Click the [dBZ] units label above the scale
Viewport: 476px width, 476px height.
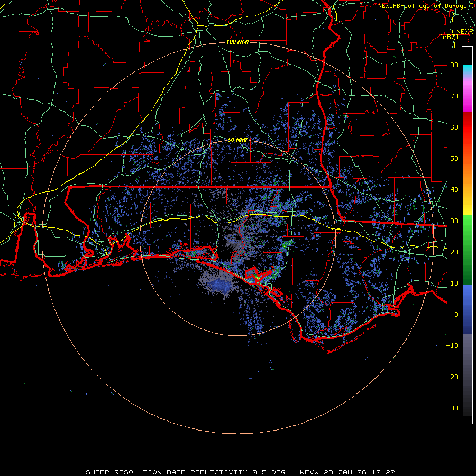click(449, 37)
